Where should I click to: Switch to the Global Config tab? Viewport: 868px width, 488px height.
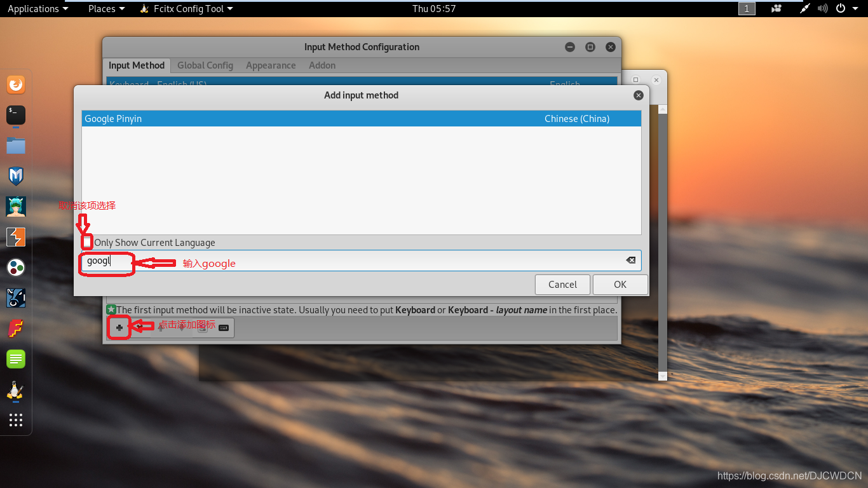click(x=205, y=65)
